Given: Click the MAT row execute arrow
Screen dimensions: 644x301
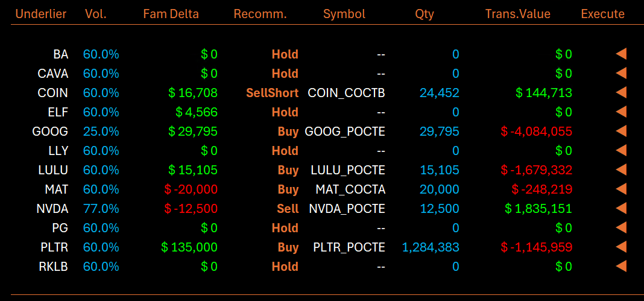Looking at the screenshot, I should (x=621, y=189).
